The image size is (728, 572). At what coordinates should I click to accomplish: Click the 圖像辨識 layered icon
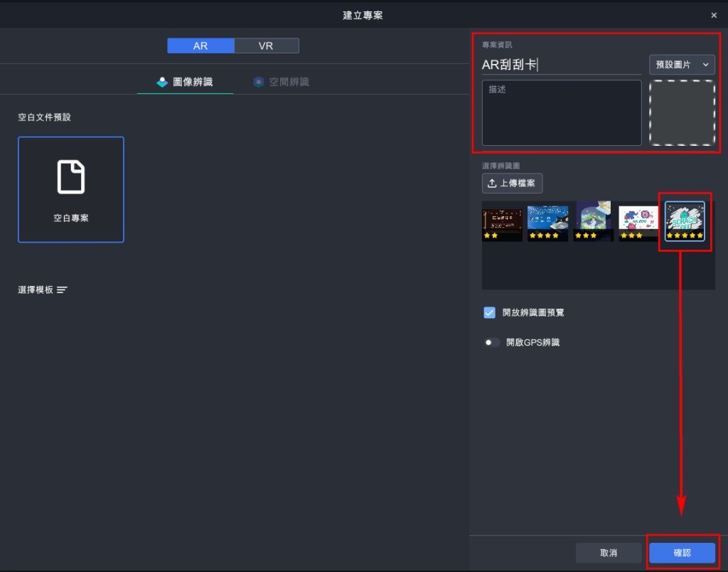click(162, 82)
